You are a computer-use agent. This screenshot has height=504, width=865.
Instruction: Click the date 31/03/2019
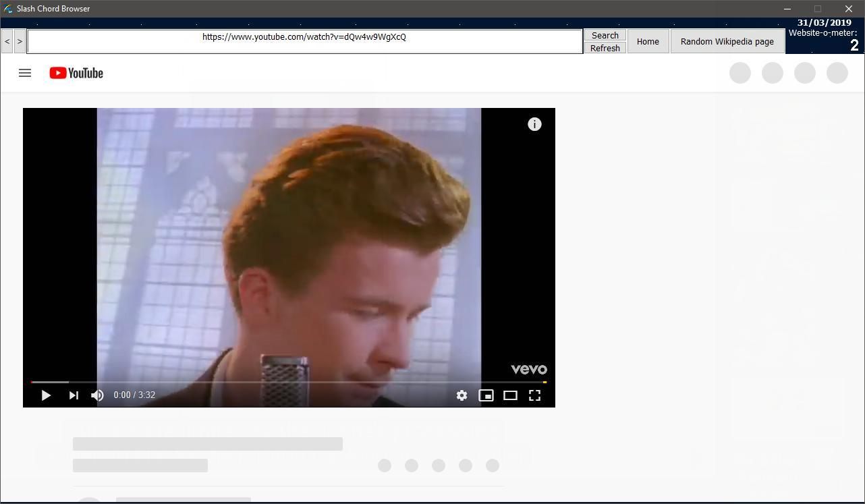825,22
